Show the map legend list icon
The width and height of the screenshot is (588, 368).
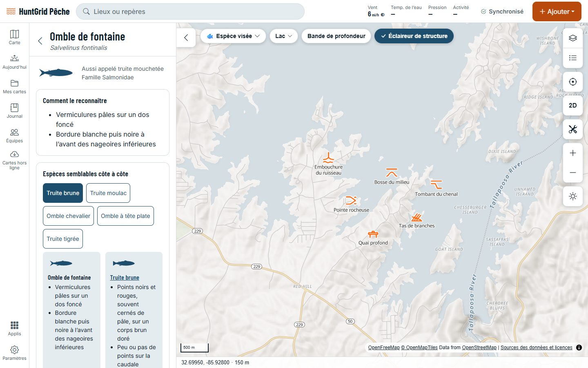(x=573, y=58)
